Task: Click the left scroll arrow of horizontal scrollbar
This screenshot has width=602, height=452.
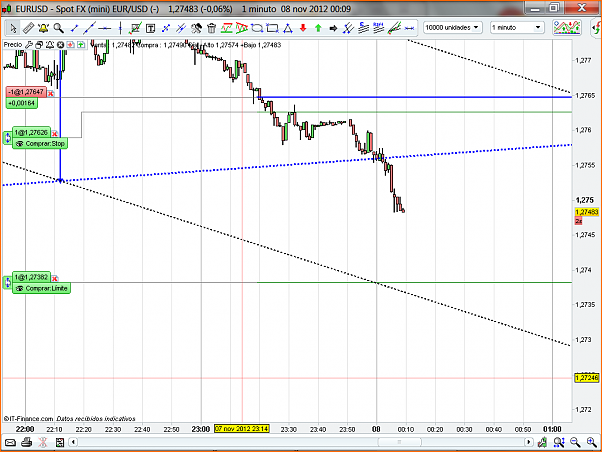Action: (x=73, y=442)
